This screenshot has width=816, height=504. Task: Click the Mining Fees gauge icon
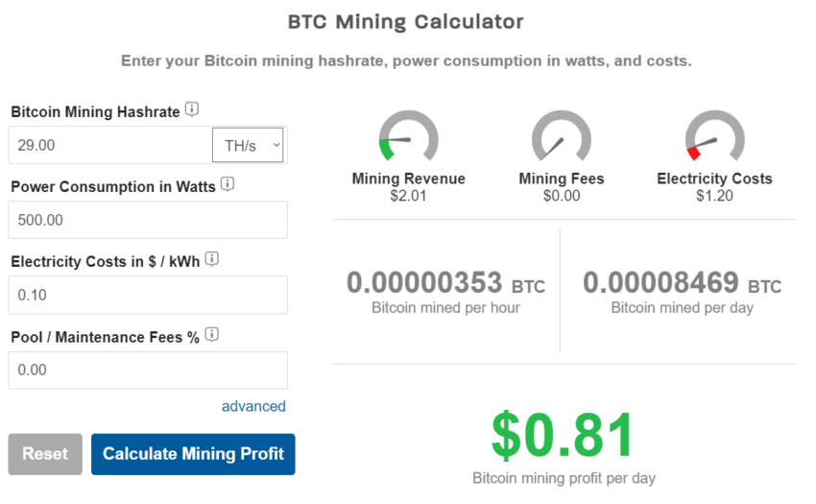(x=561, y=136)
